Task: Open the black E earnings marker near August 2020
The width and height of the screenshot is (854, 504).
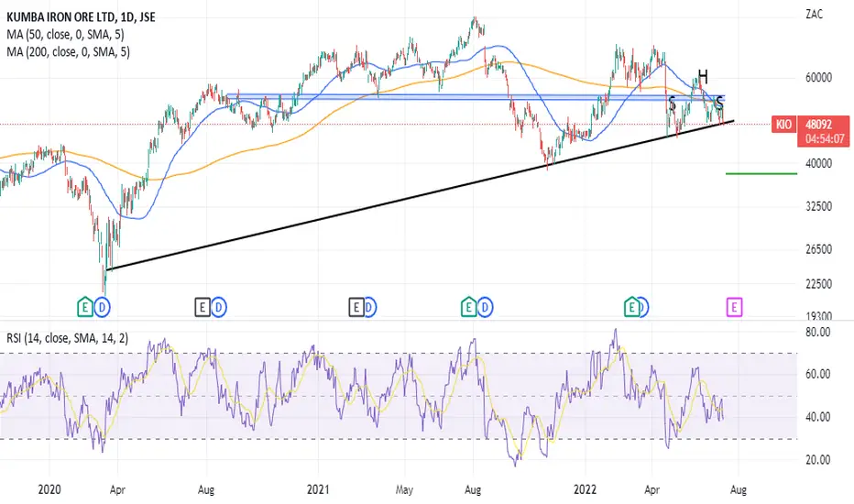Action: pos(203,307)
